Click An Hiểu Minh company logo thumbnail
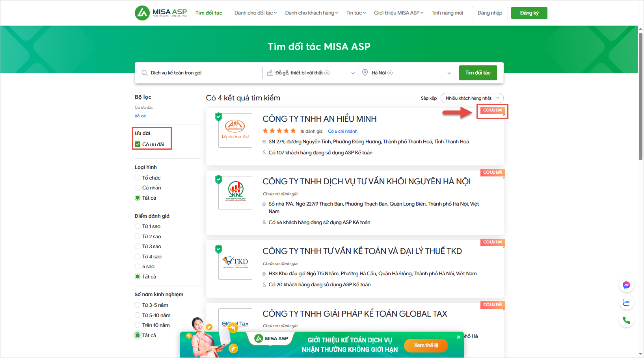The width and height of the screenshot is (644, 358). pyautogui.click(x=235, y=130)
